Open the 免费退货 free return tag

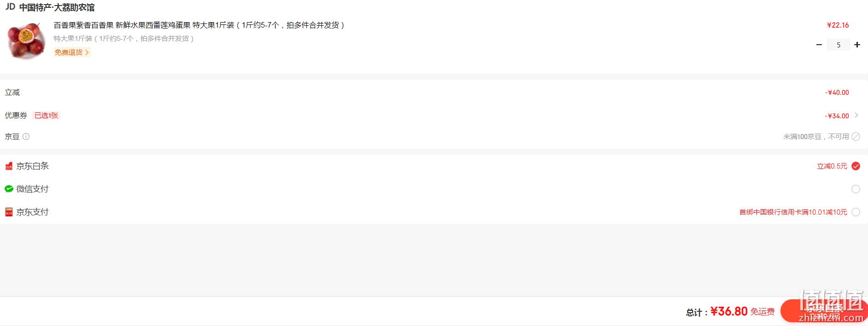pos(72,52)
